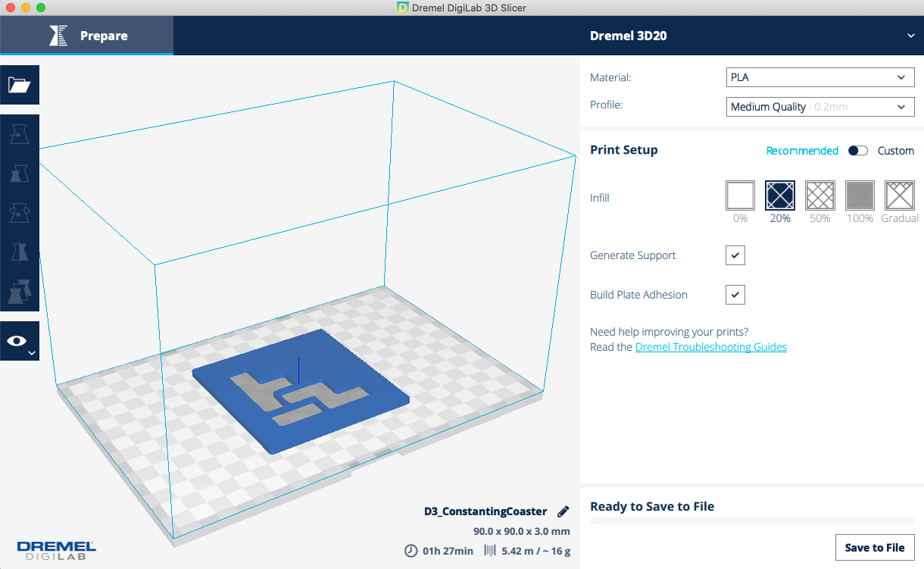The image size is (924, 569).
Task: Open file with the folder icon
Action: coord(19,85)
